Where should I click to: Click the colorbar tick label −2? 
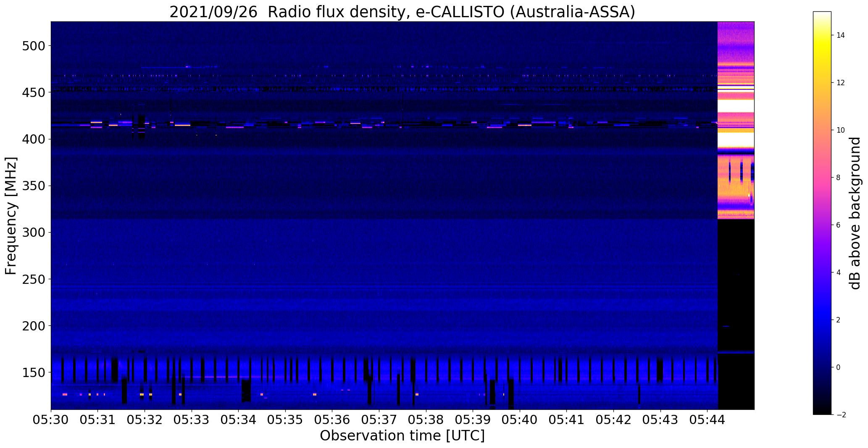(x=841, y=415)
